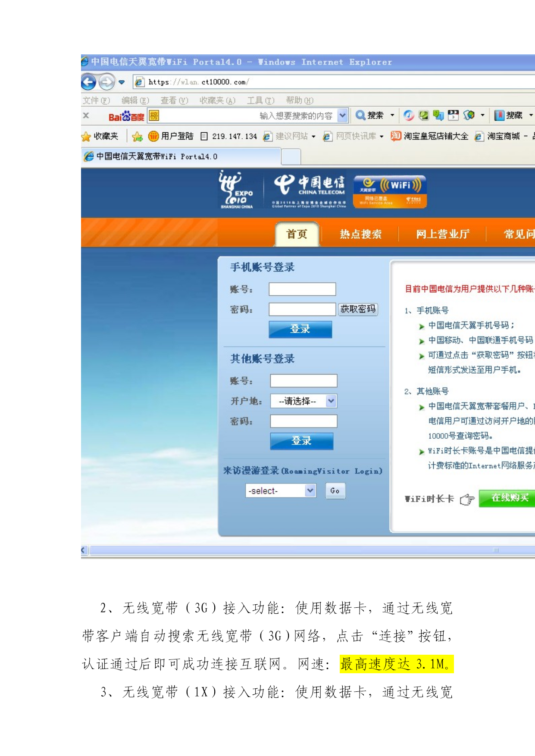Open the 工具(T) menu
Viewport: 535px width, 756px height.
(x=260, y=100)
